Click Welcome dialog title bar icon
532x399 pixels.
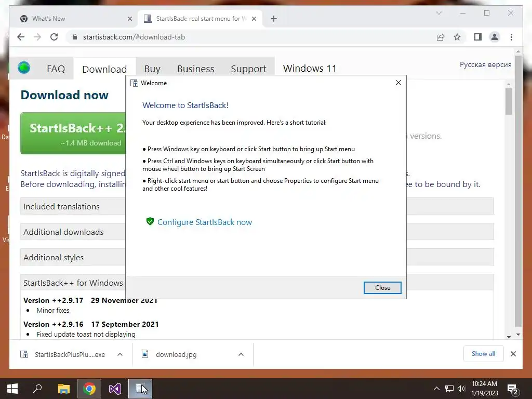tap(135, 83)
